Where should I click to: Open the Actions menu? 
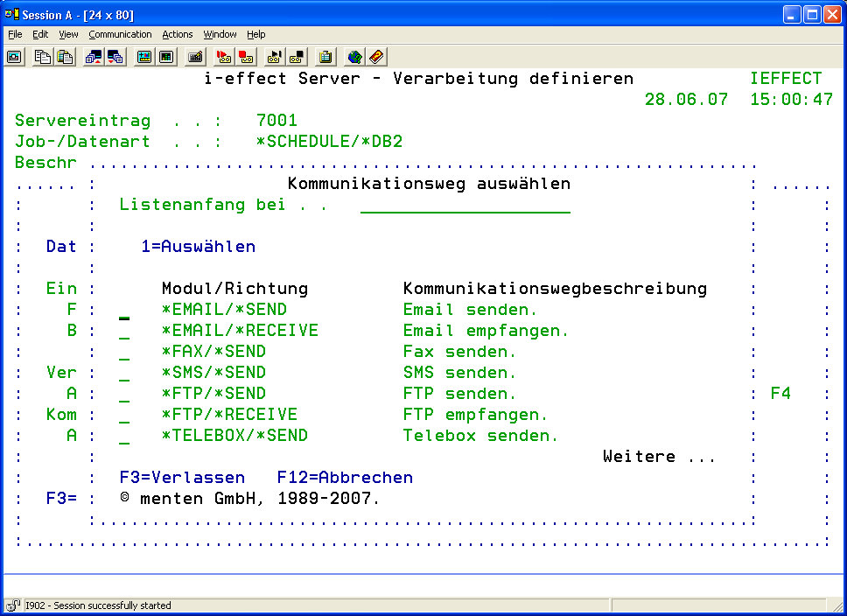[x=177, y=34]
